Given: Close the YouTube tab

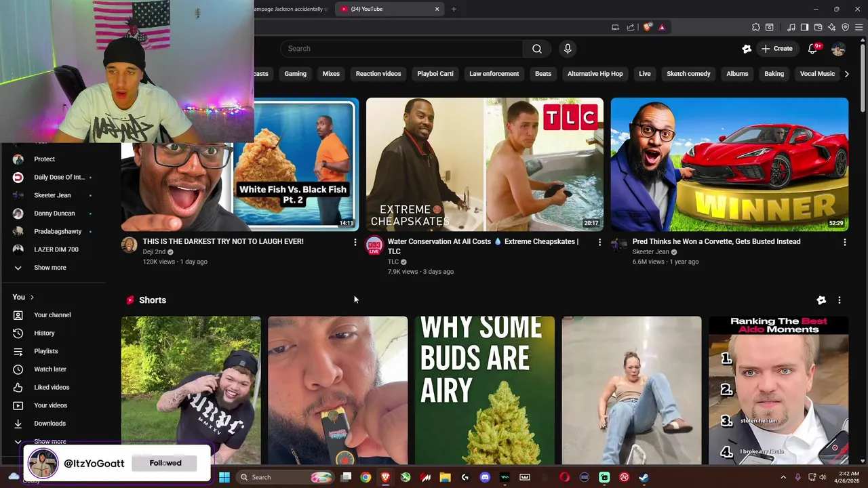Looking at the screenshot, I should [437, 9].
